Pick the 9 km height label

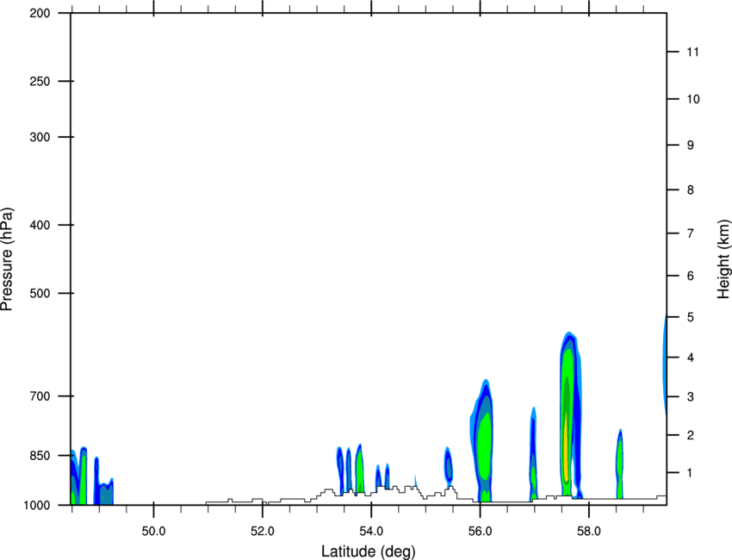click(x=691, y=146)
